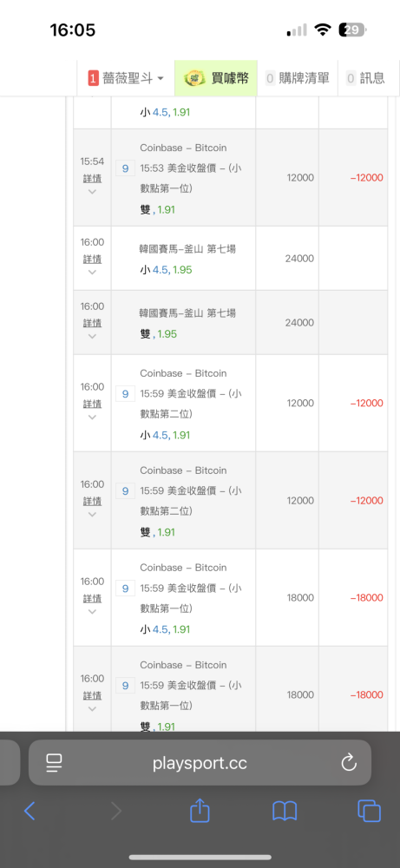
Task: Reload page with refresh icon
Action: 349,763
